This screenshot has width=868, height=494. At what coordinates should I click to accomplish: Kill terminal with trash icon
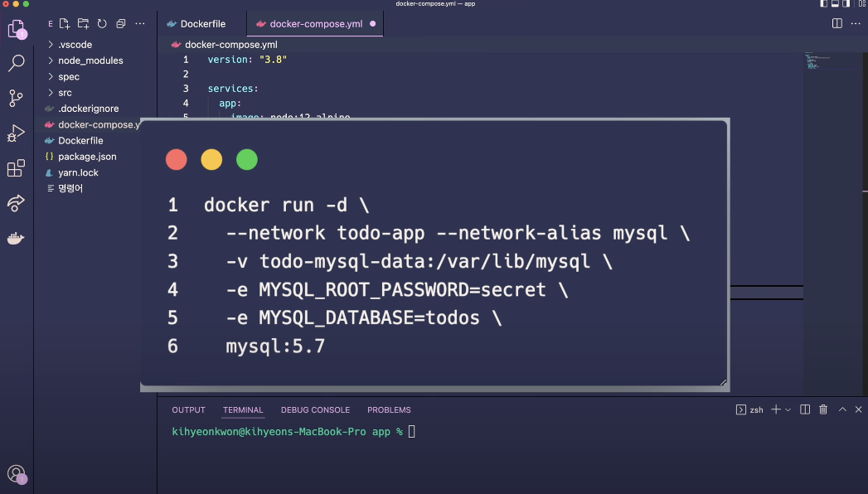click(x=823, y=409)
